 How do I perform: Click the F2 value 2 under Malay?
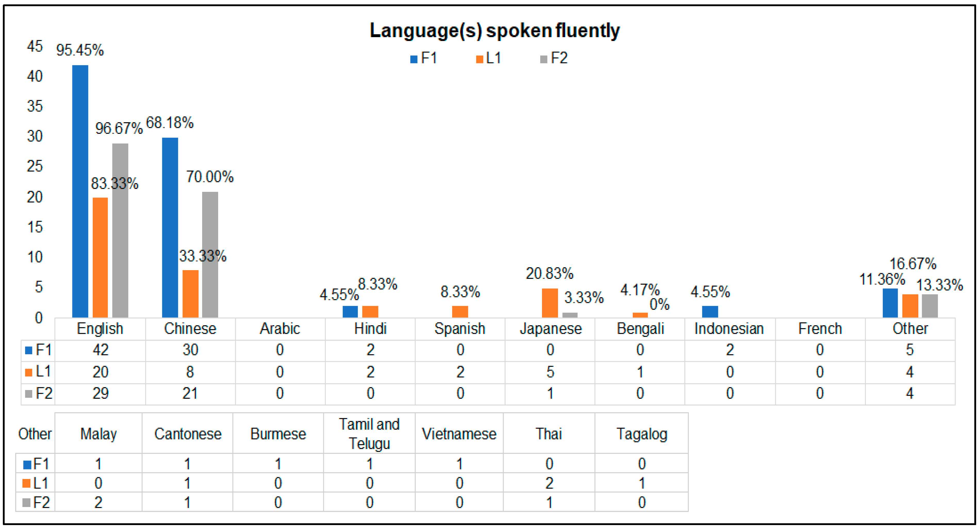(98, 502)
